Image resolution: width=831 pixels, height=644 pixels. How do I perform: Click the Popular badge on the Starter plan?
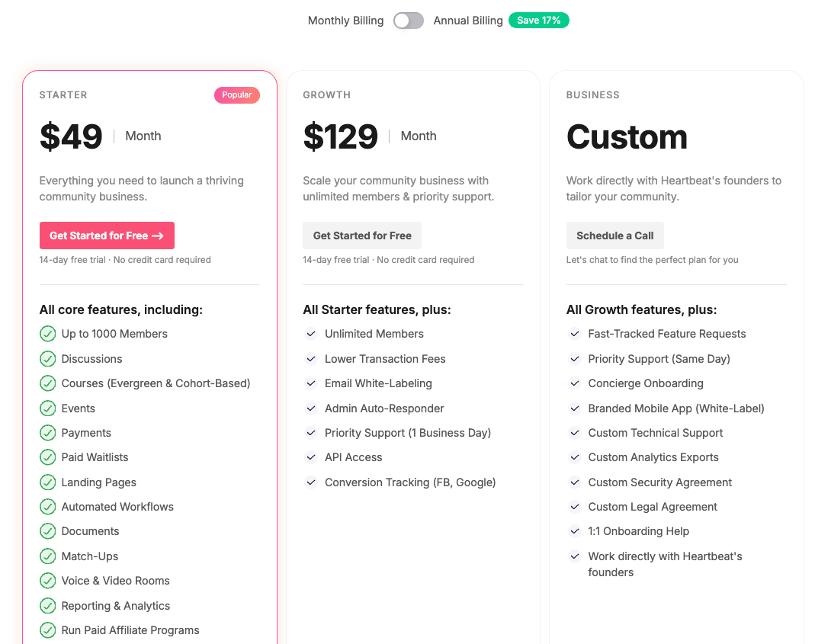point(237,95)
